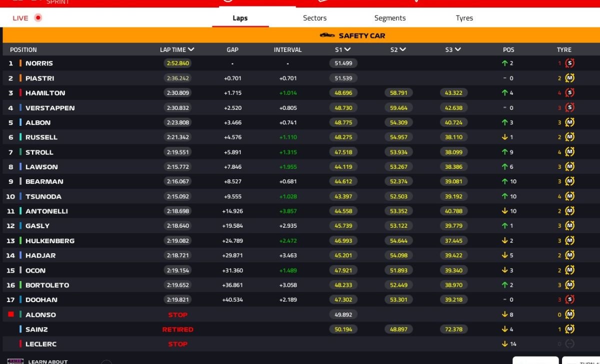Click the red stop square beside Alonso
This screenshot has width=600, height=364.
tap(11, 315)
